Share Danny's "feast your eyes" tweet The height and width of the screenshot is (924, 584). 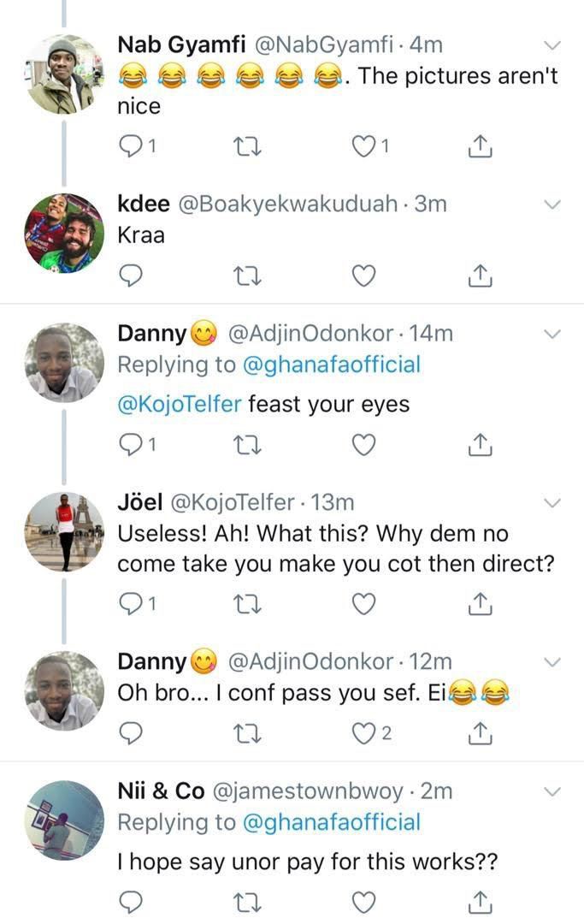pyautogui.click(x=481, y=444)
